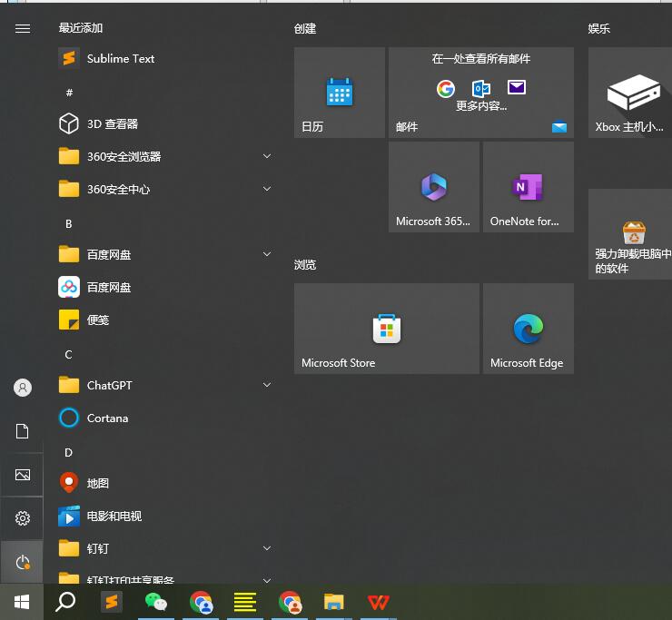The image size is (672, 620).
Task: Open 便笺 sticky notes app
Action: coord(97,320)
